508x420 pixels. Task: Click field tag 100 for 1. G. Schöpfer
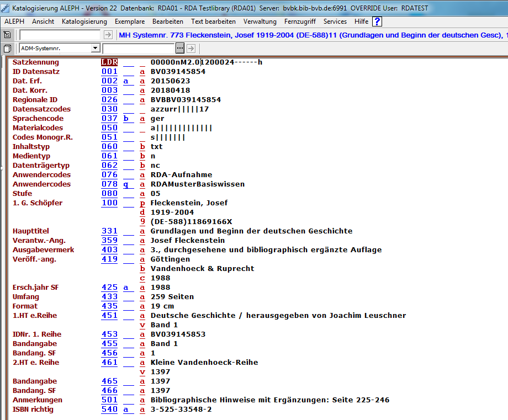(x=109, y=203)
